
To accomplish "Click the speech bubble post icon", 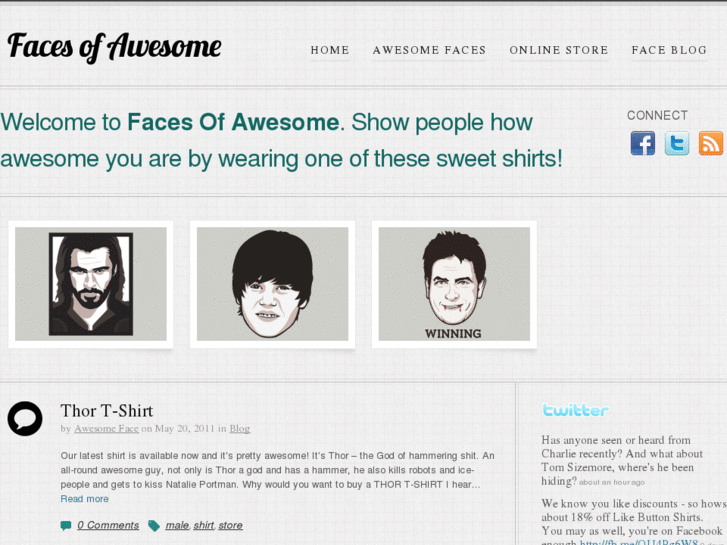I will (25, 418).
